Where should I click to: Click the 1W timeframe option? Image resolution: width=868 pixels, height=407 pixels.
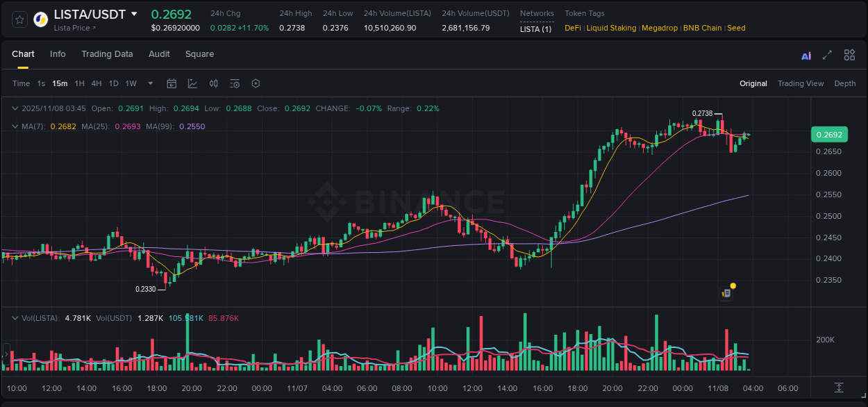click(131, 83)
